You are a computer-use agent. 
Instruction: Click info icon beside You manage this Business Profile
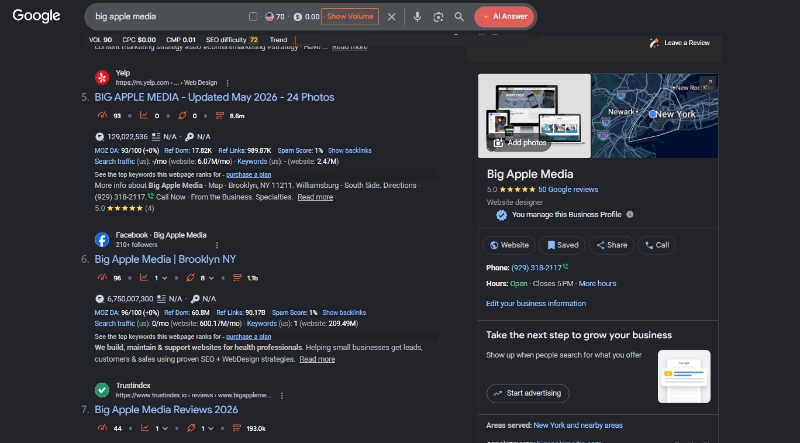click(630, 214)
